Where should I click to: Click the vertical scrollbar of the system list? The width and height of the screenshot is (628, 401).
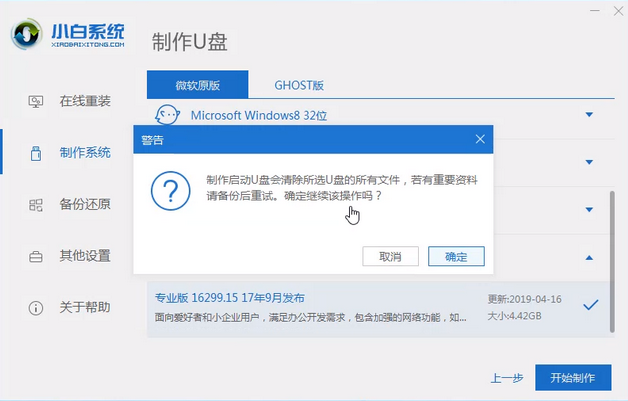tap(612, 262)
